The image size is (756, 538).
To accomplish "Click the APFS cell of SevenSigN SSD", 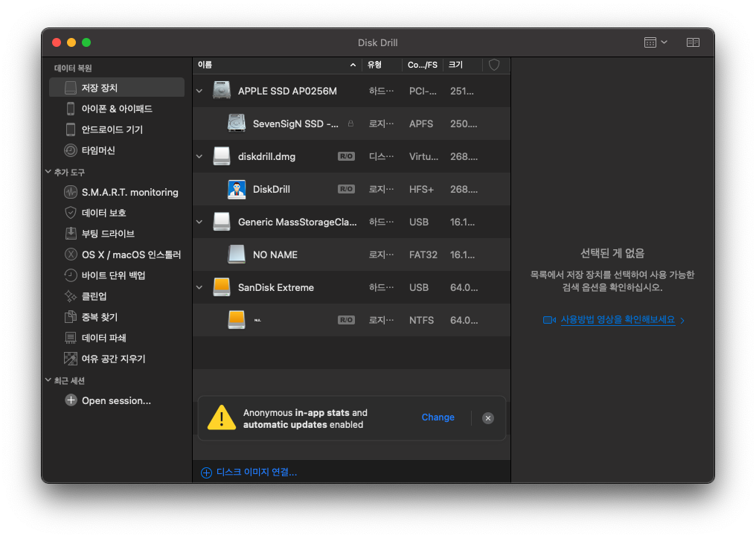I will (421, 124).
